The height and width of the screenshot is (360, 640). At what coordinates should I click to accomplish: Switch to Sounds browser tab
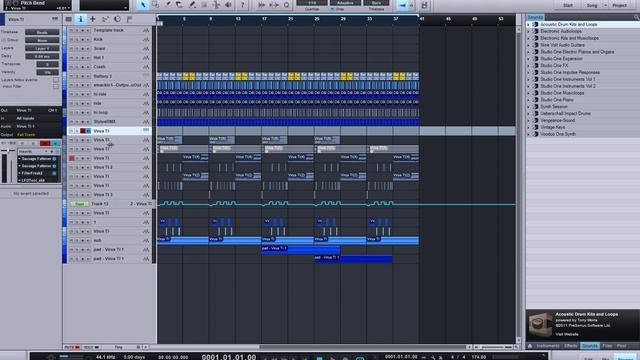coord(590,346)
